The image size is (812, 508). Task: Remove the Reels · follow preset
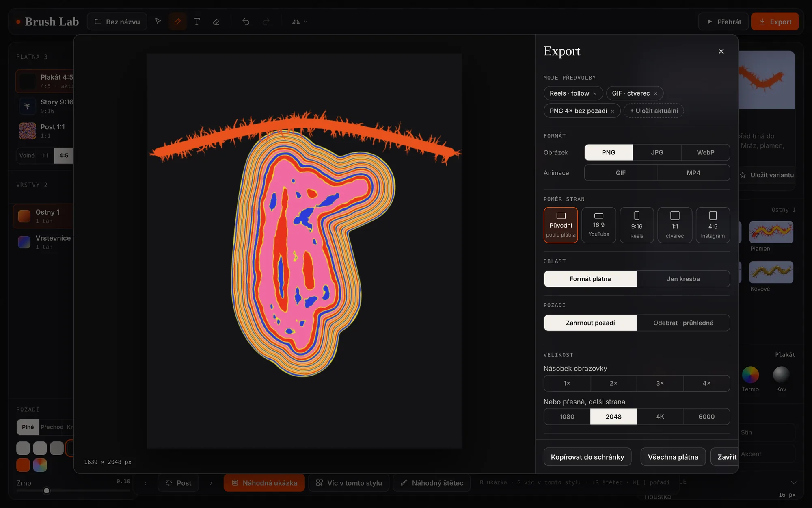[595, 93]
